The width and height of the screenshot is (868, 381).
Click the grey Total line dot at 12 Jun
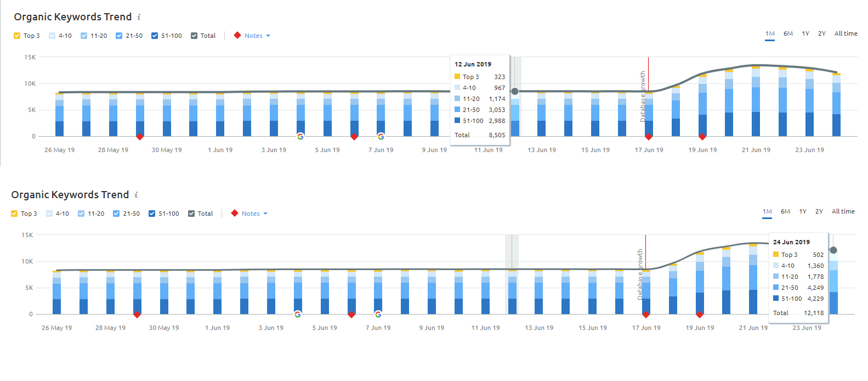coord(515,91)
